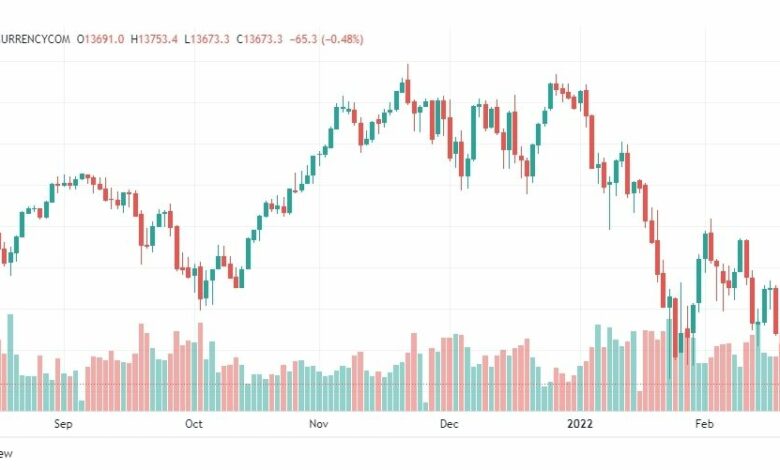Click the low value L13673.3
This screenshot has width=780, height=470.
(x=206, y=39)
